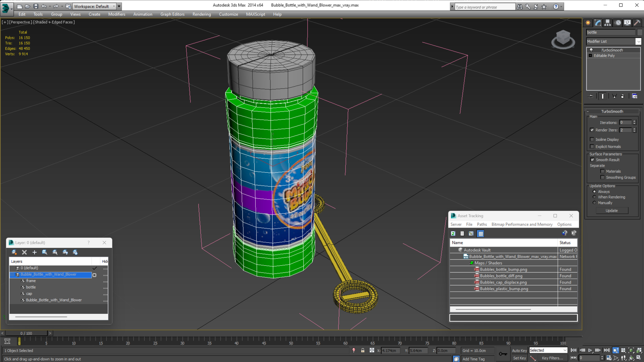Enable the Isoline Display checkbox
Screen dimensions: 644x362
pyautogui.click(x=592, y=139)
